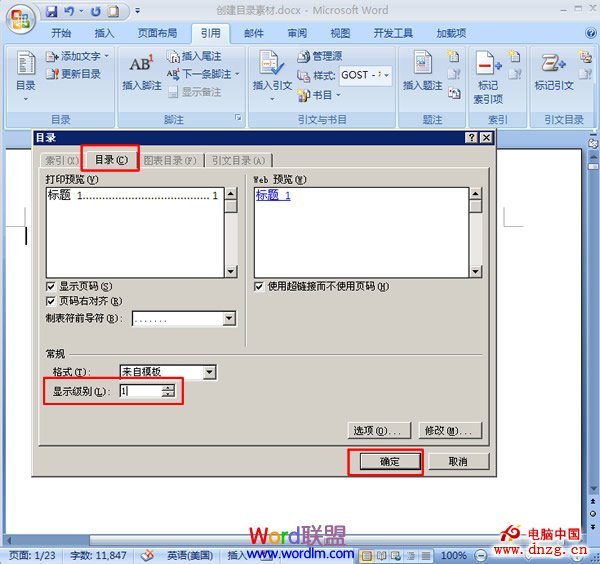Open Word help question mark icon
The image size is (600, 564).
coord(590,33)
